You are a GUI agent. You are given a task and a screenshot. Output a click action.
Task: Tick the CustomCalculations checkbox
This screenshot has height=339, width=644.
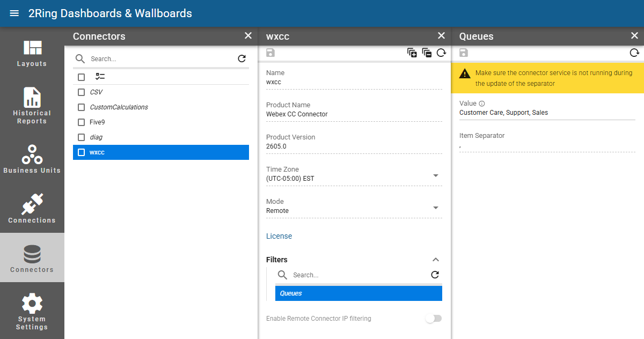[x=82, y=107]
